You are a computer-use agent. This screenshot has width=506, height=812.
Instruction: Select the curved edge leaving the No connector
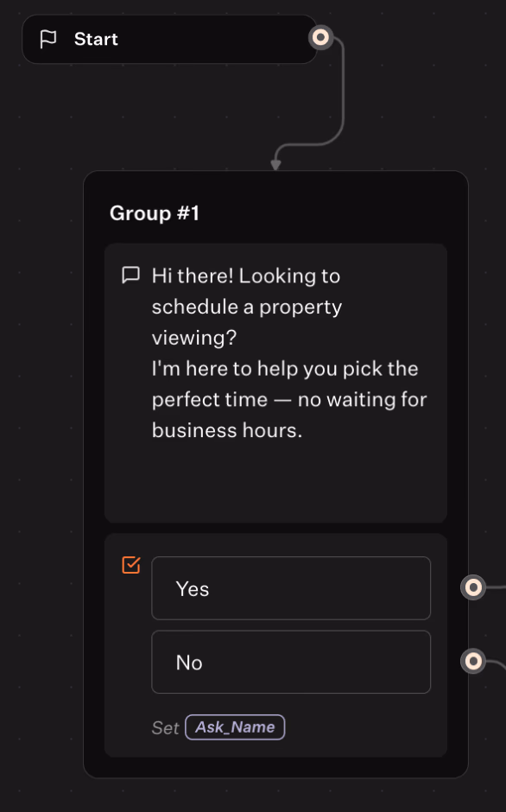point(497,663)
